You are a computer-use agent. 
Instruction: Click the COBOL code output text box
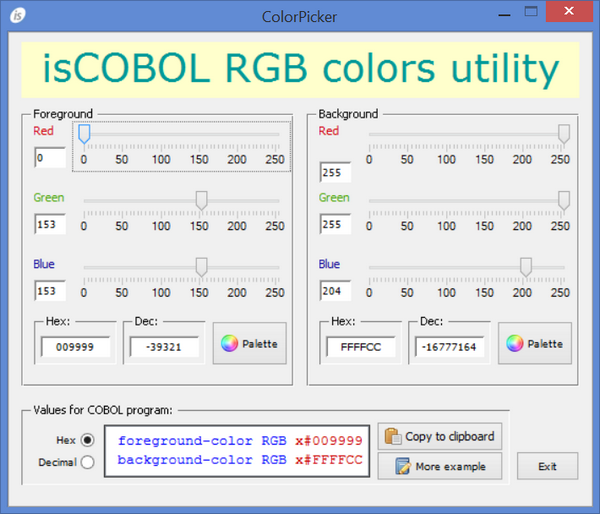click(x=237, y=450)
